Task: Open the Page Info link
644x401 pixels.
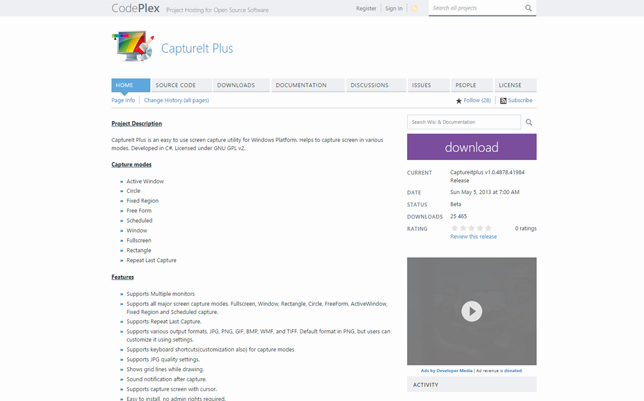Action: [x=123, y=100]
